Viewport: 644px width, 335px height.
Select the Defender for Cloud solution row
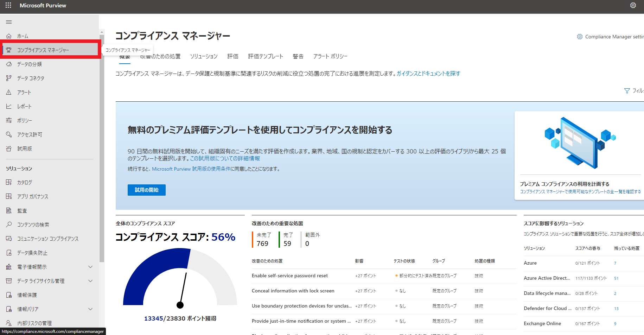[584, 309]
